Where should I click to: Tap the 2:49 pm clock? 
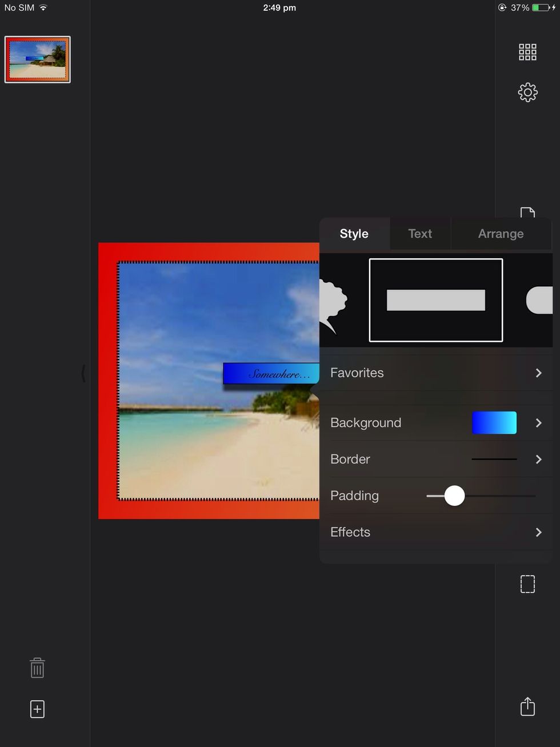click(x=279, y=7)
